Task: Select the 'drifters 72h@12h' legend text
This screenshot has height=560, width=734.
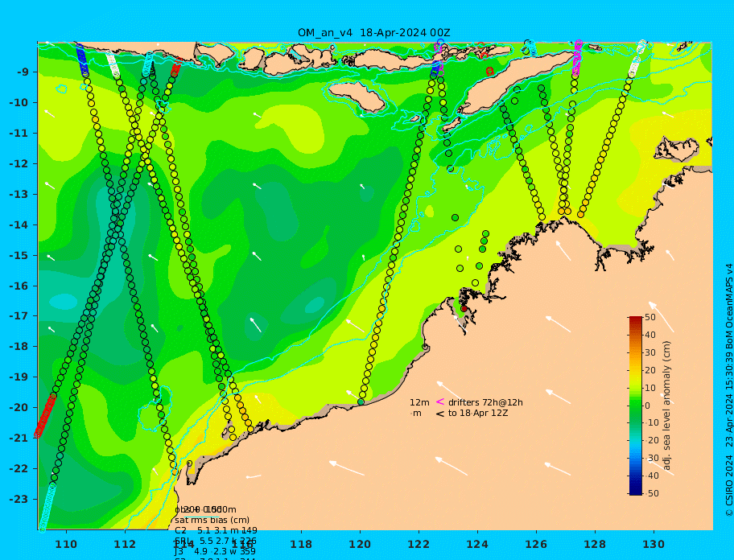Action: (485, 402)
